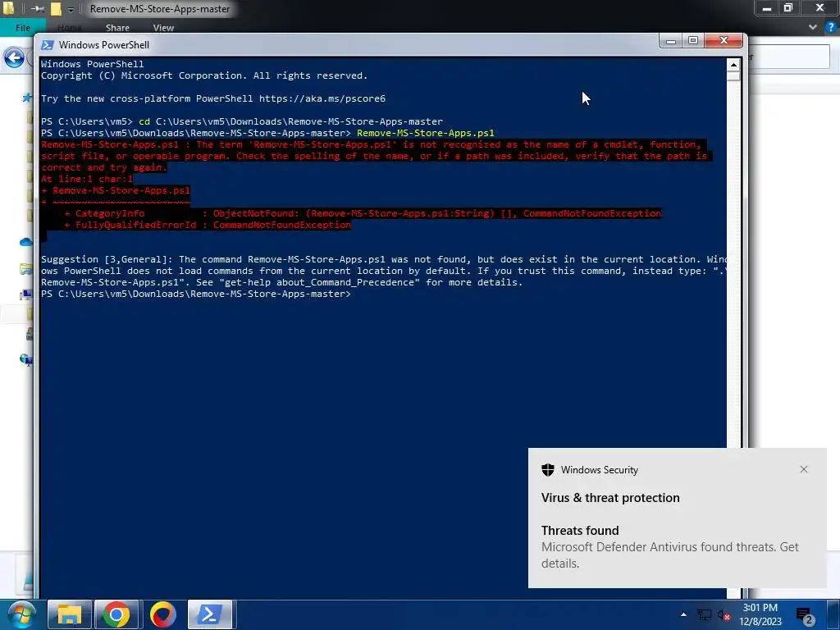Open the Action Center notifications icon

click(804, 615)
